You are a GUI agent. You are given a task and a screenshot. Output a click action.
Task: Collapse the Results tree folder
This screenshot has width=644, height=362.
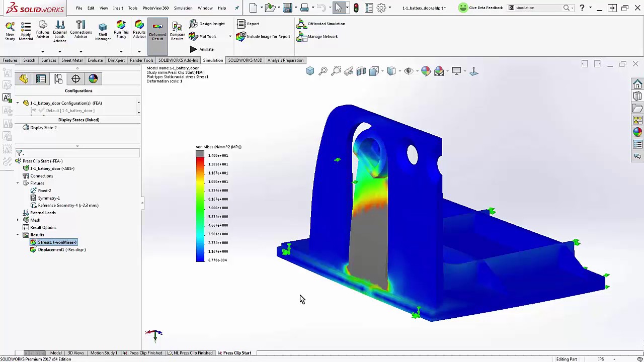tap(18, 235)
